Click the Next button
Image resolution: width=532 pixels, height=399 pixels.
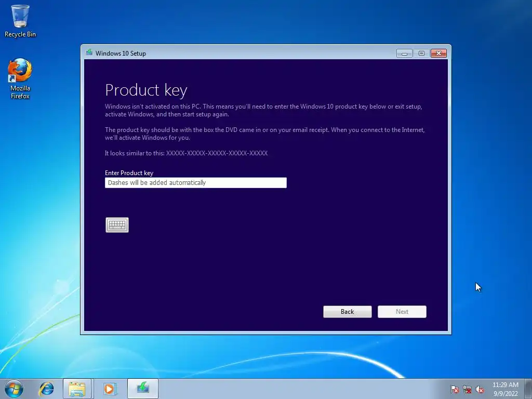402,312
